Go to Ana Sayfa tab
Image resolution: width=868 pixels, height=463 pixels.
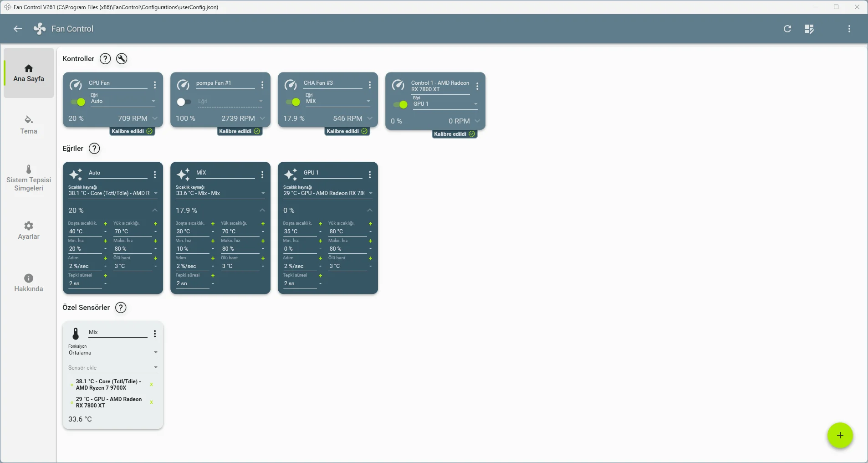coord(29,73)
